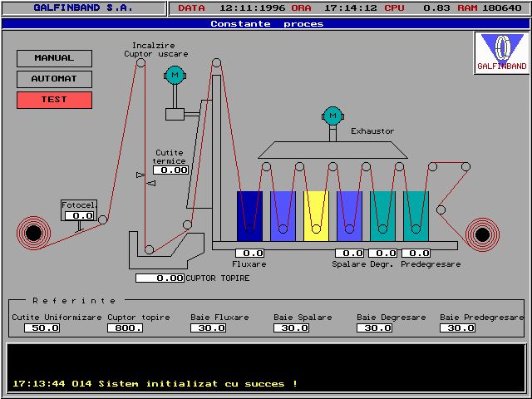This screenshot has width=532, height=399.
Task: Click the submerged roller in melting furnace
Action: (x=150, y=249)
